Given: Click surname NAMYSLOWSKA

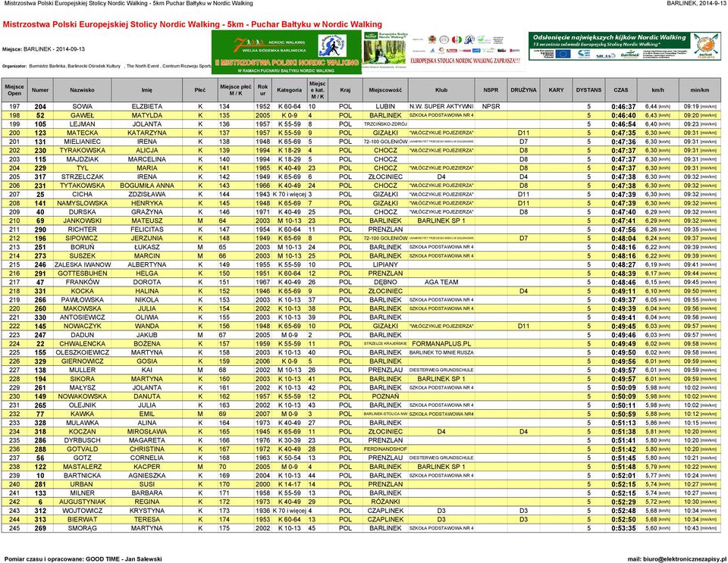Looking at the screenshot, I should point(82,204).
